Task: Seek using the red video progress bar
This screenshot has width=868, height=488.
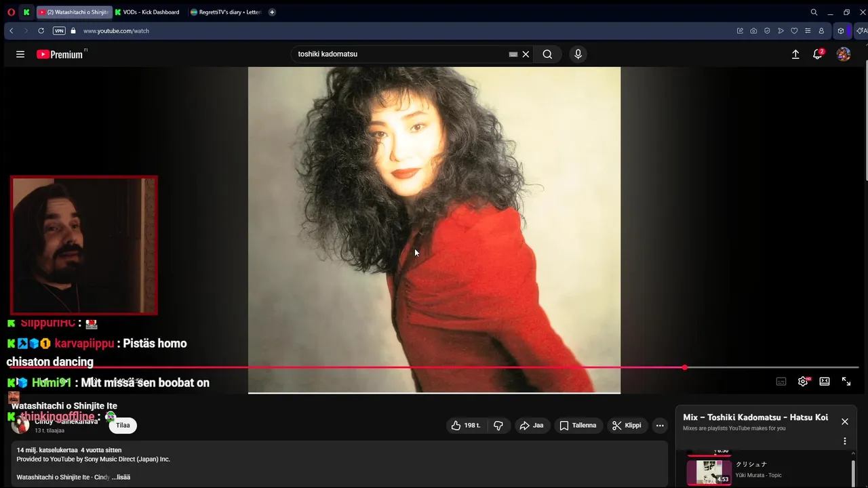Action: click(434, 367)
